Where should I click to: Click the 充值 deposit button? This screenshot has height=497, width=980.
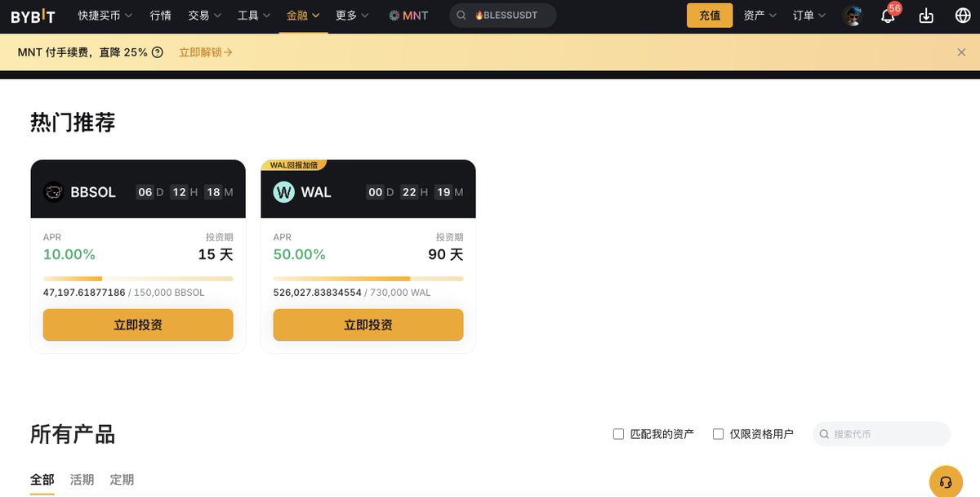[710, 16]
